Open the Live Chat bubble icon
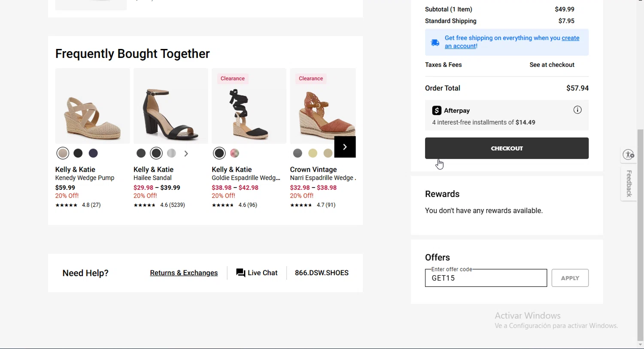This screenshot has width=644, height=349. pyautogui.click(x=241, y=273)
